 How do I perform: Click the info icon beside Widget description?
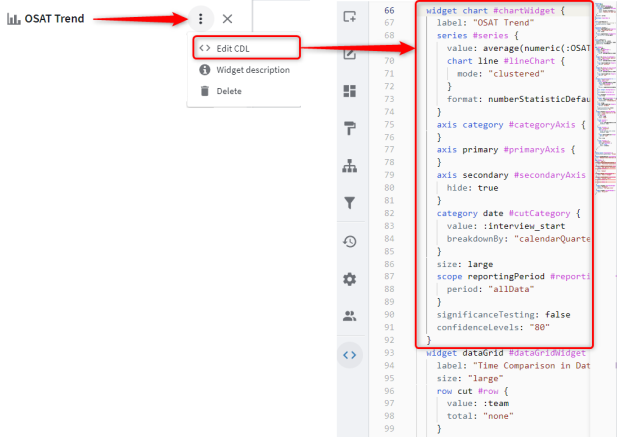[205, 70]
